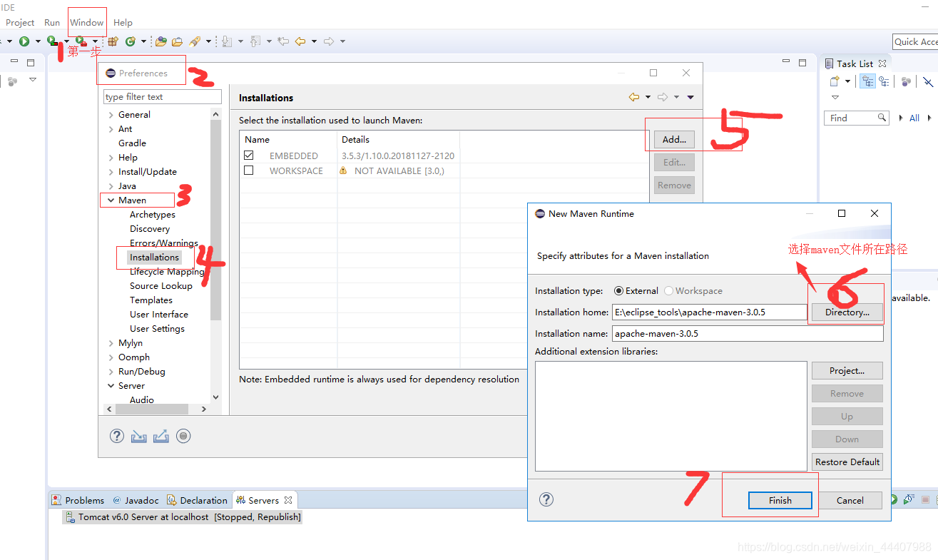
Task: Click the Search flashlight toolbar icon
Action: click(x=195, y=41)
